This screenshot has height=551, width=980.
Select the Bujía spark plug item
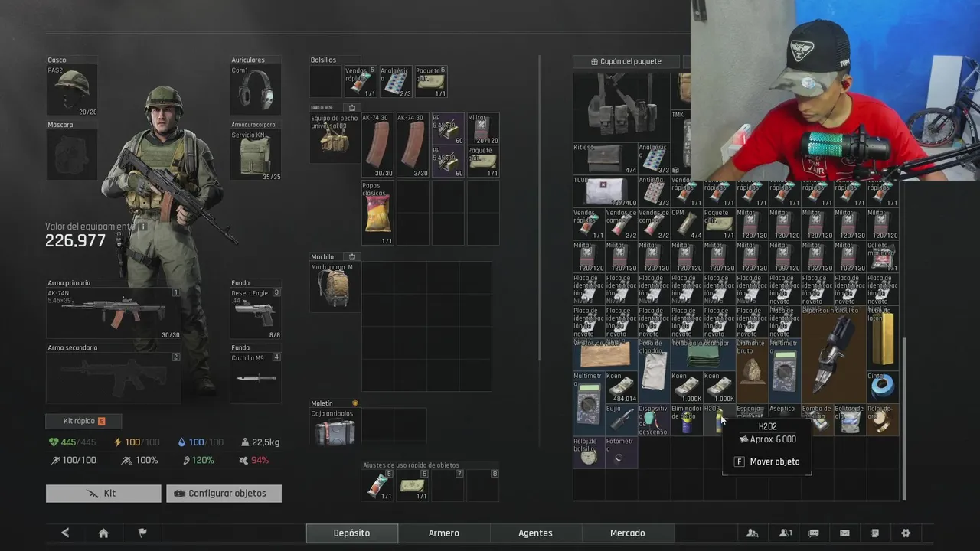[x=622, y=419]
